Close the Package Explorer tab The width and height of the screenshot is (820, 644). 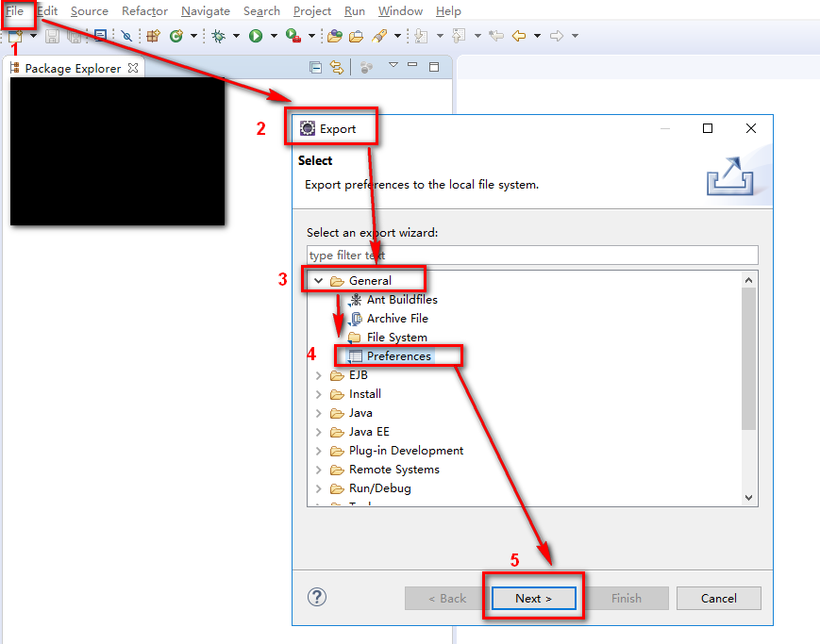(x=133, y=68)
